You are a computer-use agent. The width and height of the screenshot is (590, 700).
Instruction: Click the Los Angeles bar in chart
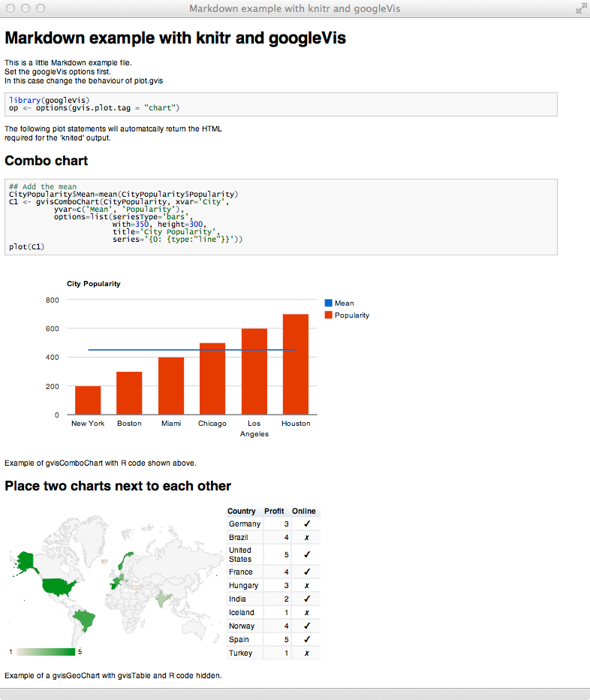[254, 372]
